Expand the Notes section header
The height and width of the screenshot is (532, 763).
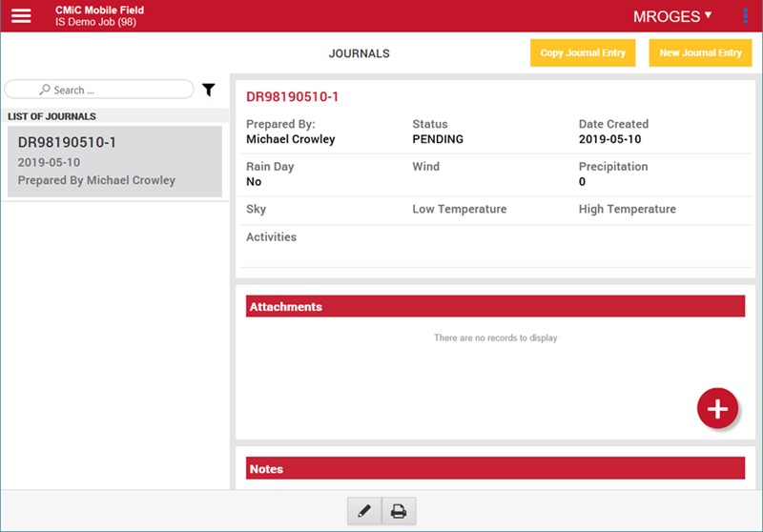[495, 469]
